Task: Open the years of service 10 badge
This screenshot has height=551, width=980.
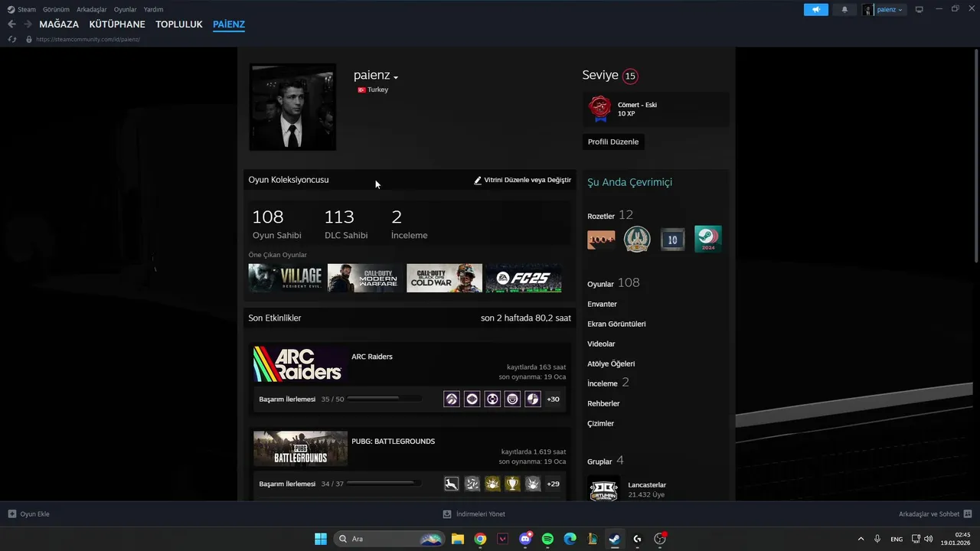Action: tap(672, 240)
